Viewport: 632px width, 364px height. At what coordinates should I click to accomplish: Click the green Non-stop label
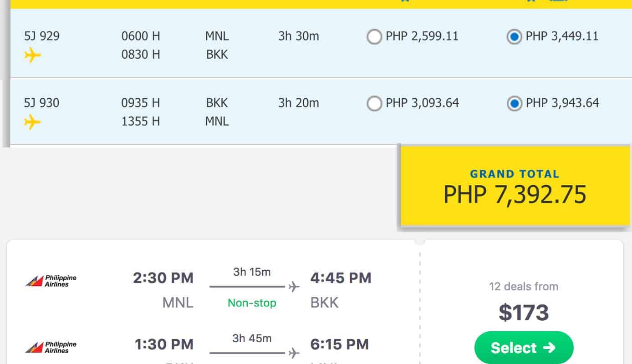(252, 303)
